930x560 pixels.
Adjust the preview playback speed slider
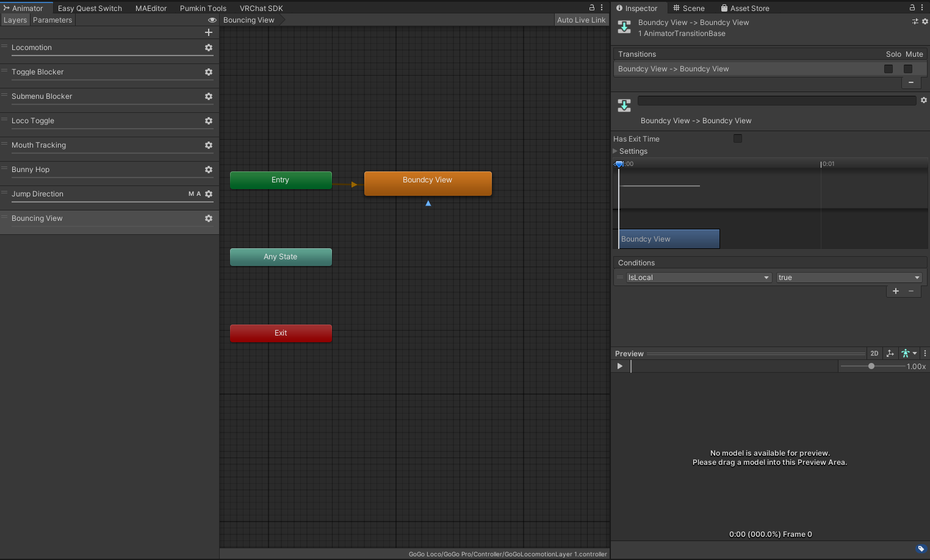[871, 366]
